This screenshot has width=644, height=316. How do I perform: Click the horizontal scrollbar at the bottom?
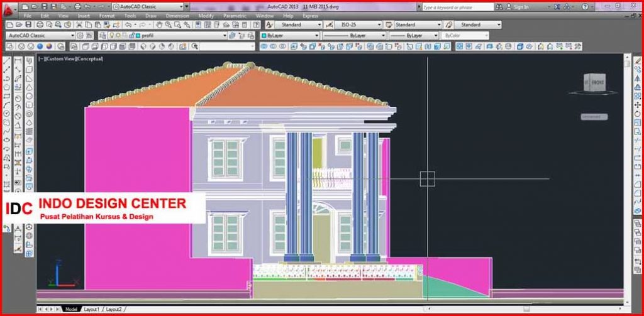[526, 309]
